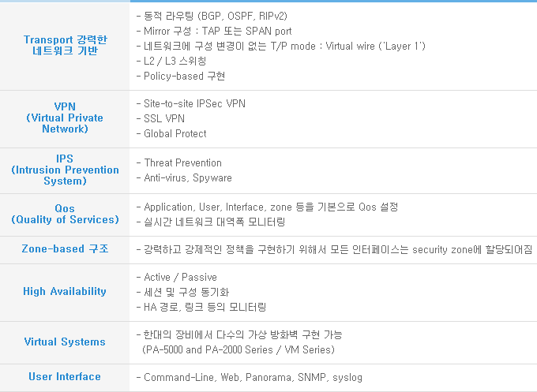Select the VPN (Virtual Private Network) heading
This screenshot has width=537, height=392.
[x=65, y=118]
